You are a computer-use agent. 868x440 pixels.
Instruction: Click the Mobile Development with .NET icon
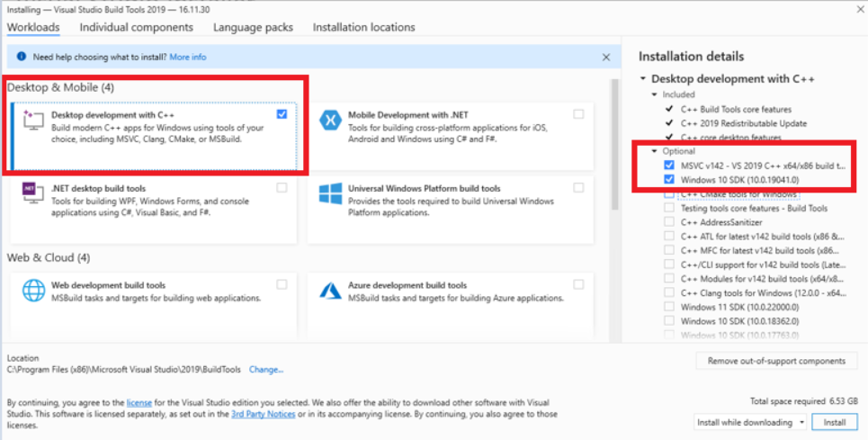click(x=330, y=121)
